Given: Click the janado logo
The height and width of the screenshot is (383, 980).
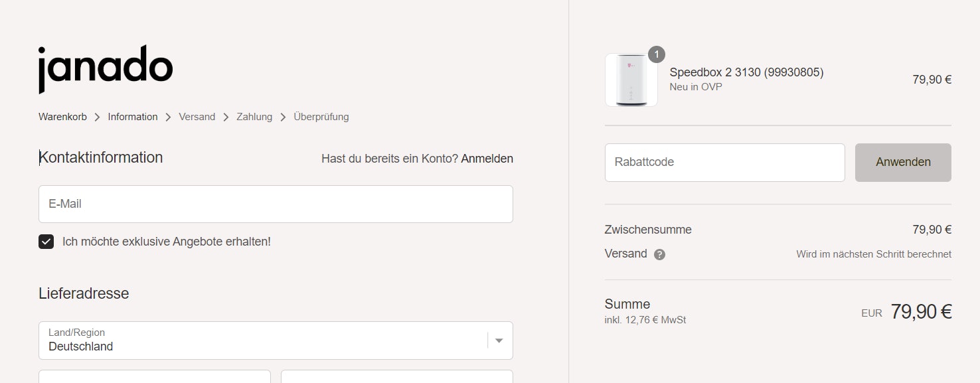Looking at the screenshot, I should 106,68.
